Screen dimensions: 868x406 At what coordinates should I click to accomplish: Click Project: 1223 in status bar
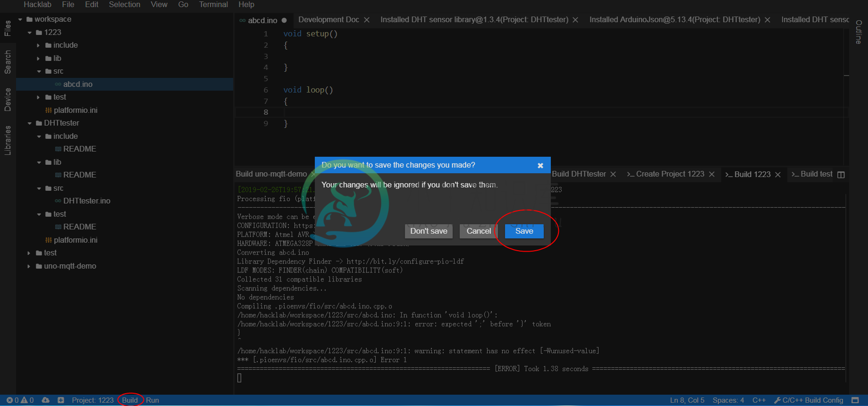(93, 400)
